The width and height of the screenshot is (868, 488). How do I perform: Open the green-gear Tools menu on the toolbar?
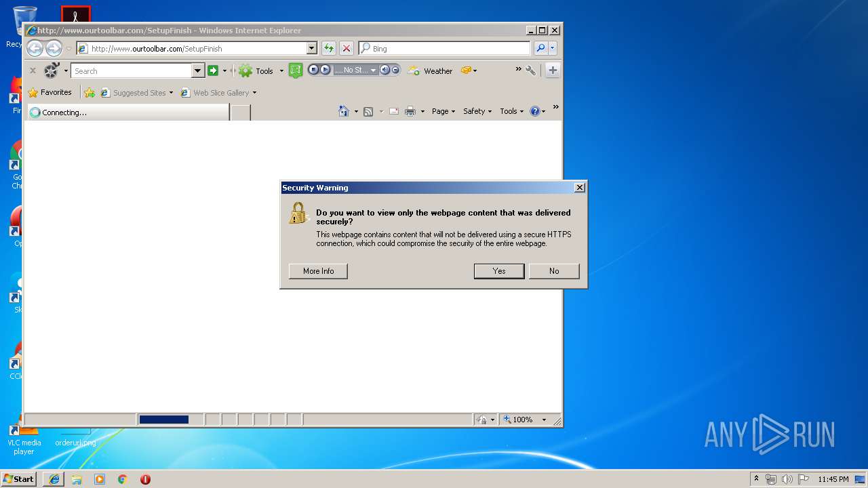tap(261, 70)
